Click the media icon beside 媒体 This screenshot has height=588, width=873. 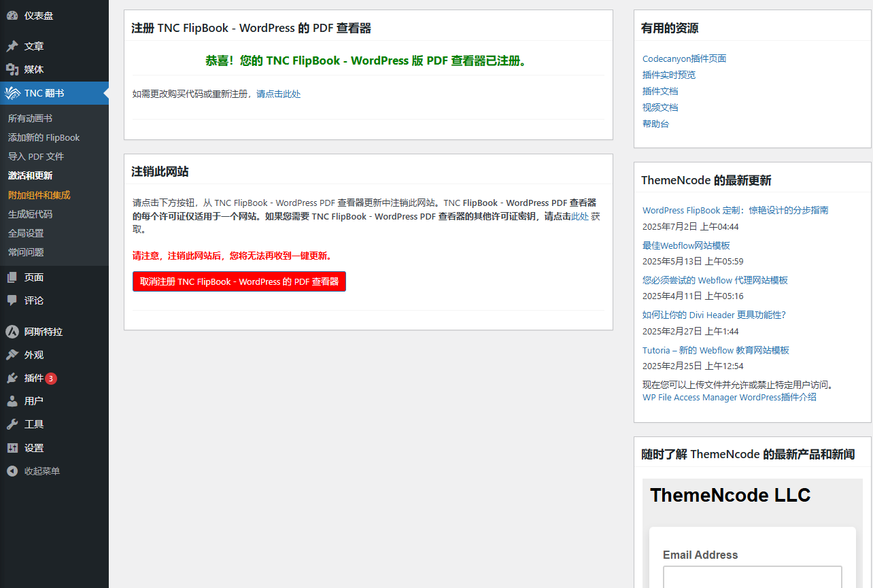12,69
